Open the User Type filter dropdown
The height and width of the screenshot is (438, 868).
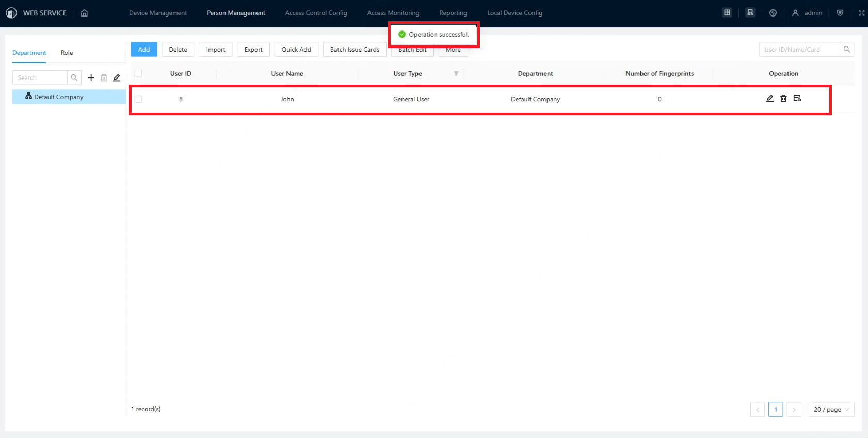pos(456,74)
